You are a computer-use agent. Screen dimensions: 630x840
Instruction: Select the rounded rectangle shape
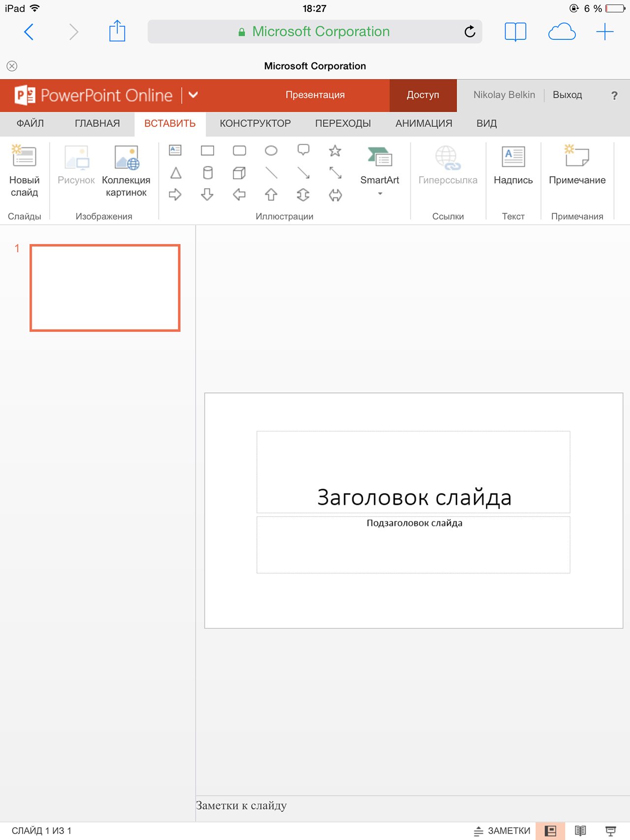239,150
